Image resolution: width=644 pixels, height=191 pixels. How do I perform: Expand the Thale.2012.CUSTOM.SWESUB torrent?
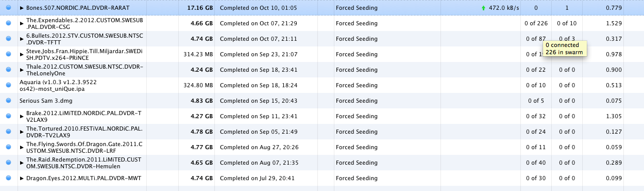coord(22,70)
